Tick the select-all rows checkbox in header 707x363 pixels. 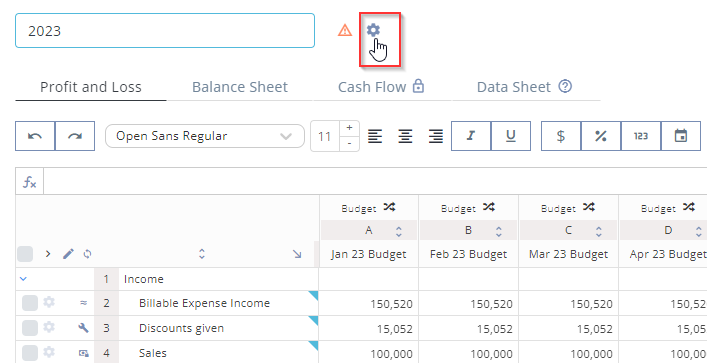pos(25,254)
